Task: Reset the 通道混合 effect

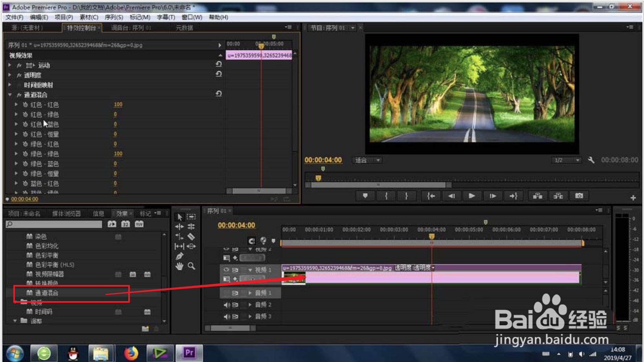Action: [x=219, y=93]
